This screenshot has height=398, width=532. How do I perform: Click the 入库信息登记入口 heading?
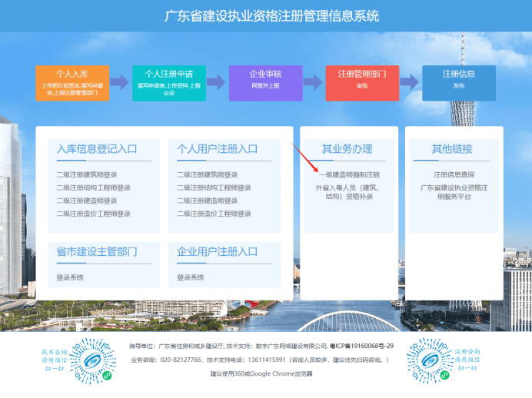coord(97,149)
